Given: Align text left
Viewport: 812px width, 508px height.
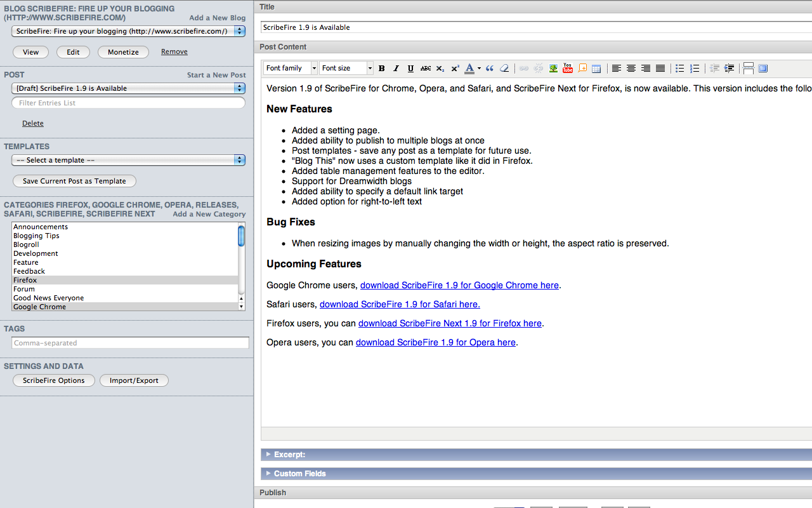Looking at the screenshot, I should coord(617,69).
